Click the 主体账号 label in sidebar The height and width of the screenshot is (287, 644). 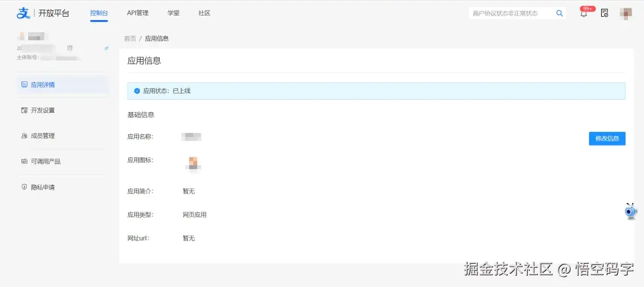(x=27, y=57)
